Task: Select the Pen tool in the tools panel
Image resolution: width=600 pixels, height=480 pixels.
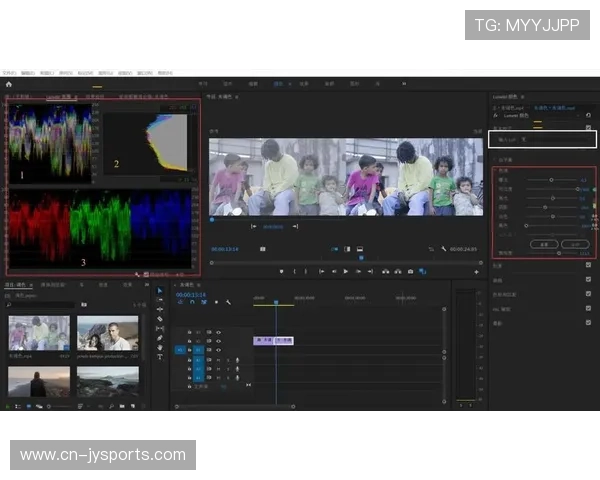Action: click(160, 338)
